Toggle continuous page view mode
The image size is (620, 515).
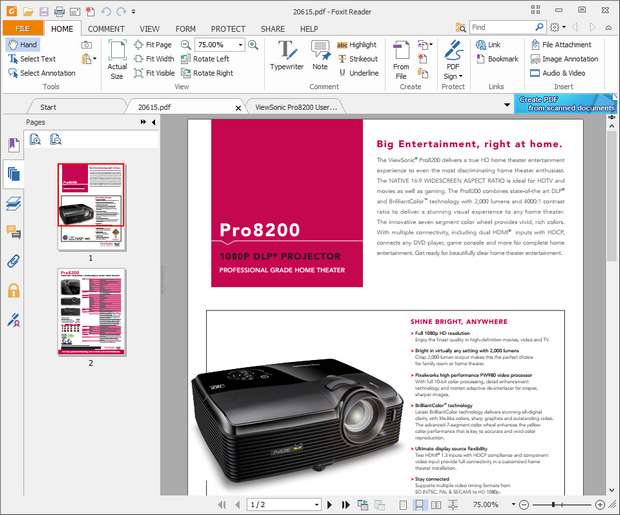(x=419, y=505)
